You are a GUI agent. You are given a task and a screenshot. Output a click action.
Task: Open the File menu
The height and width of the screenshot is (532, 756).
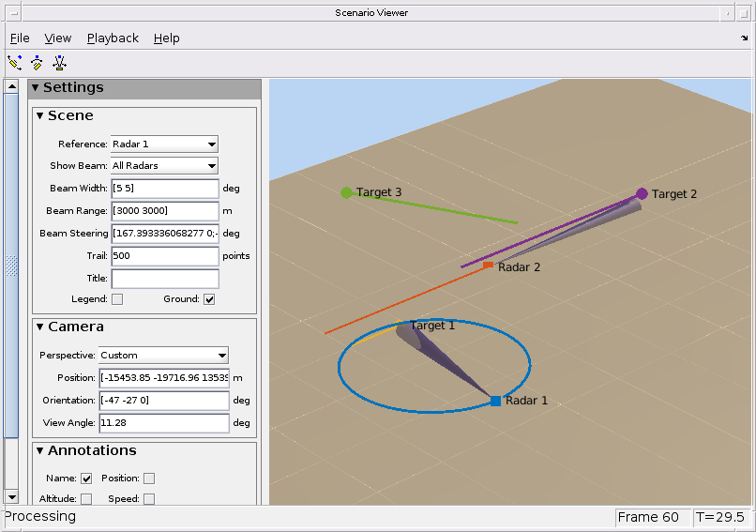tap(20, 38)
